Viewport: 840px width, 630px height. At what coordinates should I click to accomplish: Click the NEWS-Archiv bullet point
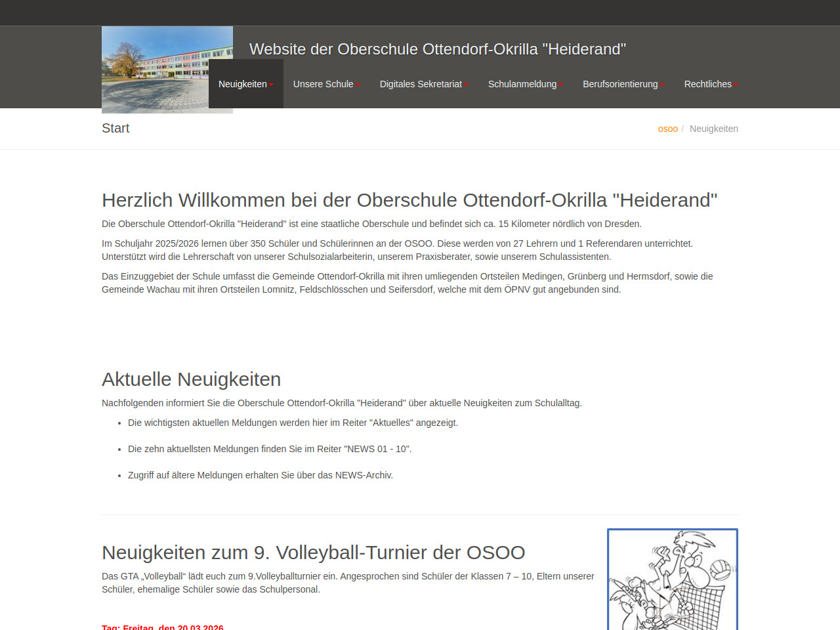(260, 475)
